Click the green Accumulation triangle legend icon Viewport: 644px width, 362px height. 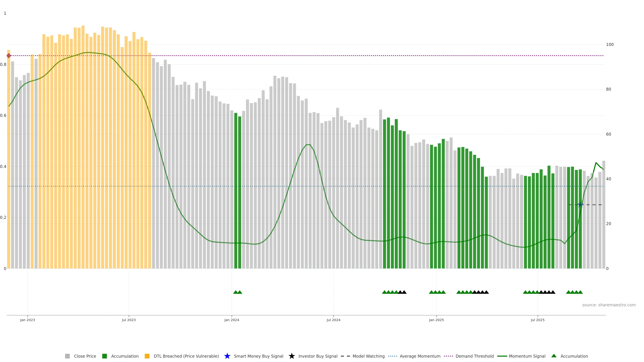coord(554,356)
